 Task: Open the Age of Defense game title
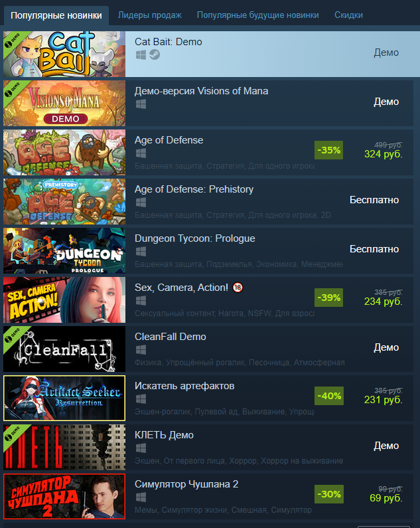(169, 140)
